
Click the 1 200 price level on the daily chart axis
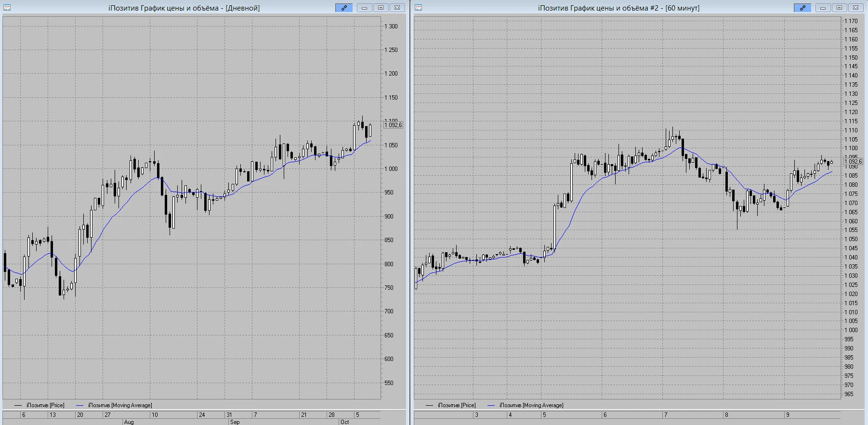(391, 74)
